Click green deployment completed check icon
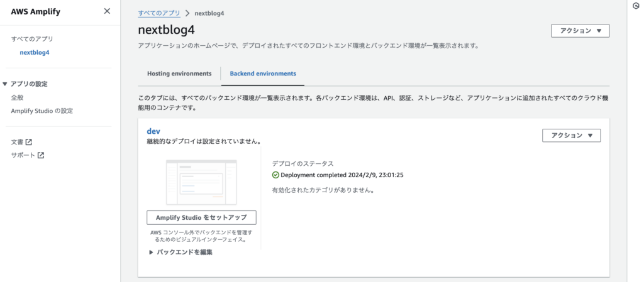 click(275, 175)
